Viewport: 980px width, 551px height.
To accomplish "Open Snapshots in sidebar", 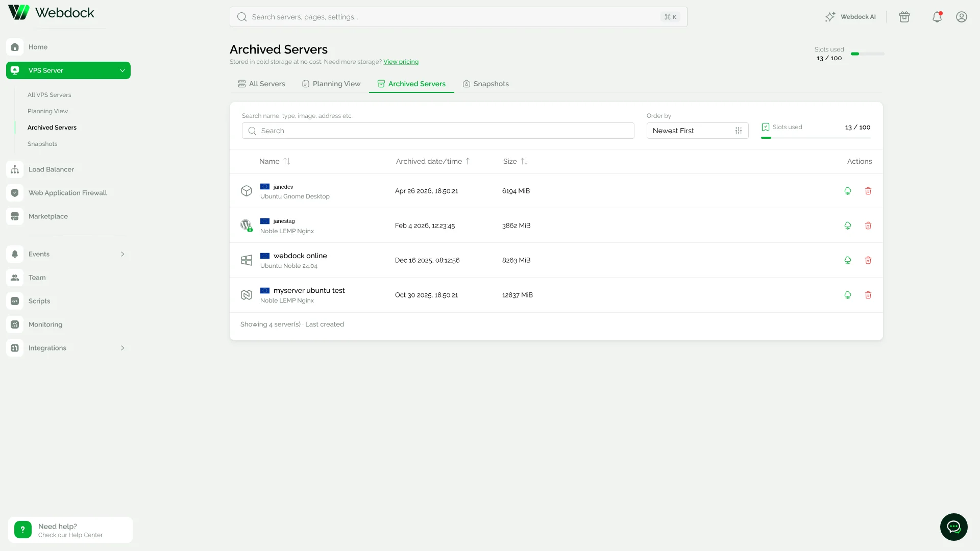I will [42, 144].
